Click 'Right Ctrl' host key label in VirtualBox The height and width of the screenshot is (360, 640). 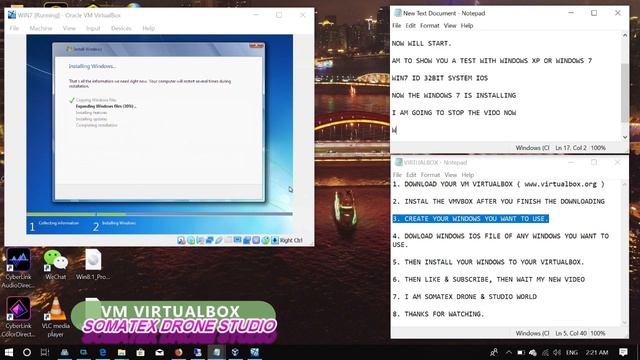291,240
